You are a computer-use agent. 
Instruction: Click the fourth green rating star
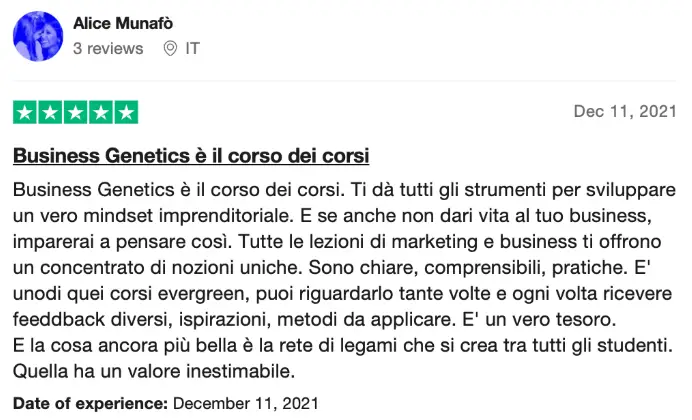(x=100, y=112)
